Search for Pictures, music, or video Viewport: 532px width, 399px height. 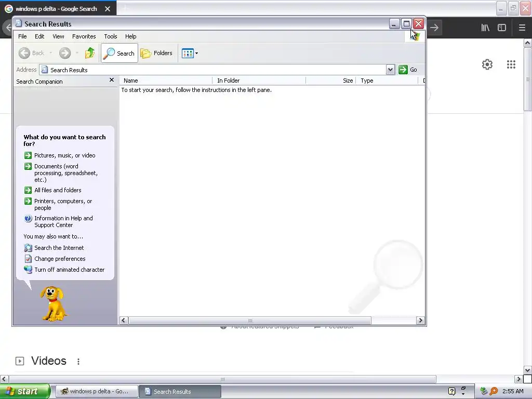point(60,155)
